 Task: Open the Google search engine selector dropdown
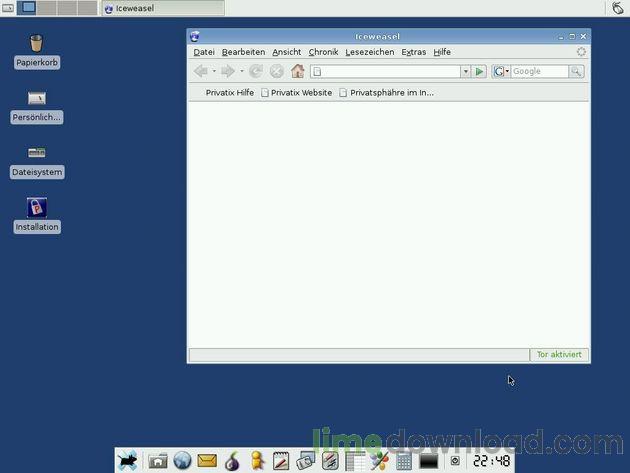tap(501, 71)
